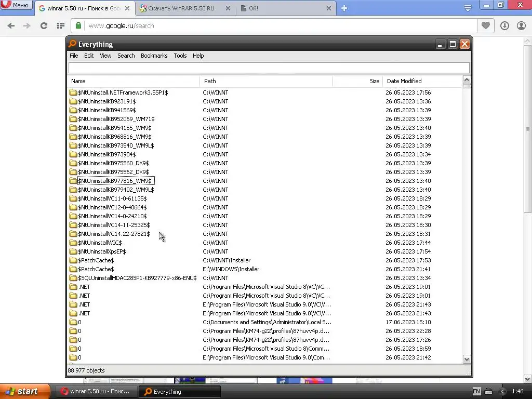The height and width of the screenshot is (399, 532).
Task: Open the Edit menu in Everything
Action: pos(89,56)
